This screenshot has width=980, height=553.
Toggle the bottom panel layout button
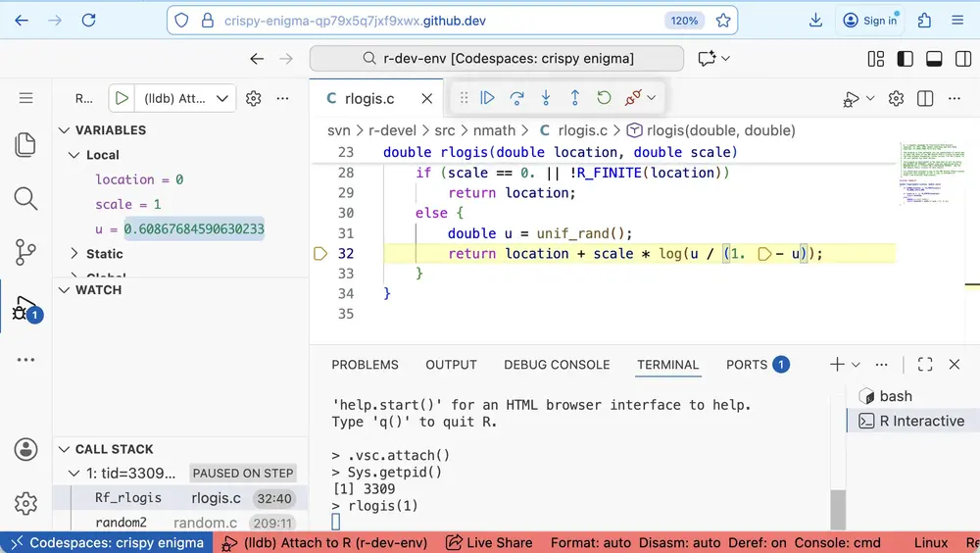coord(935,59)
